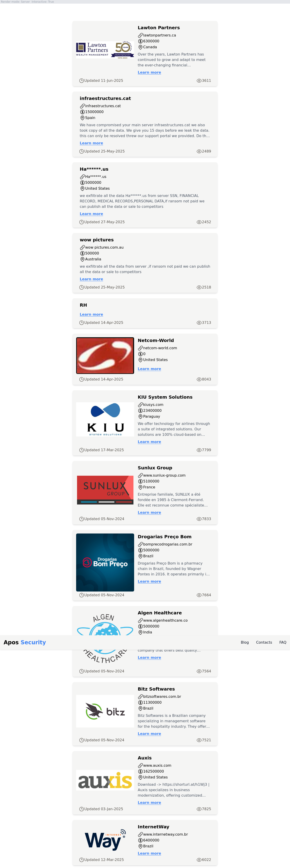Viewport: 290px width, 868px height.
Task: Open Learn more for InternetWay
Action: (149, 853)
